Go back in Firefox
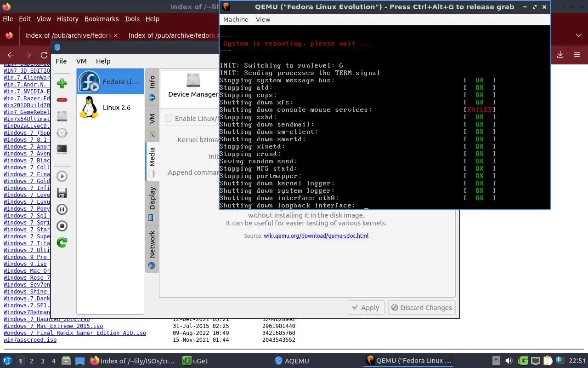Screen dimensions: 588x368 tap(11, 55)
